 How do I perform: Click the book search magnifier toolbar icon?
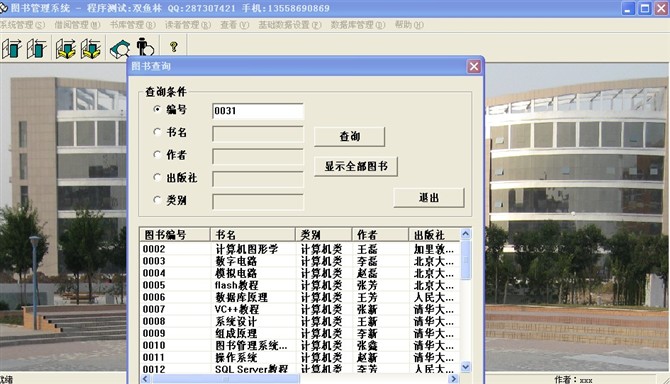coord(120,48)
